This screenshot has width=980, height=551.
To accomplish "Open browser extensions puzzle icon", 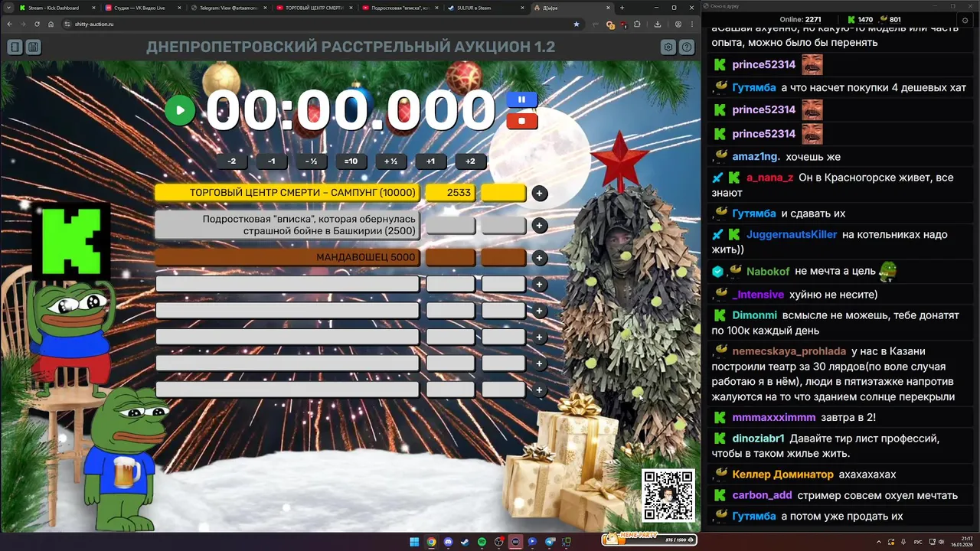I will (x=637, y=24).
